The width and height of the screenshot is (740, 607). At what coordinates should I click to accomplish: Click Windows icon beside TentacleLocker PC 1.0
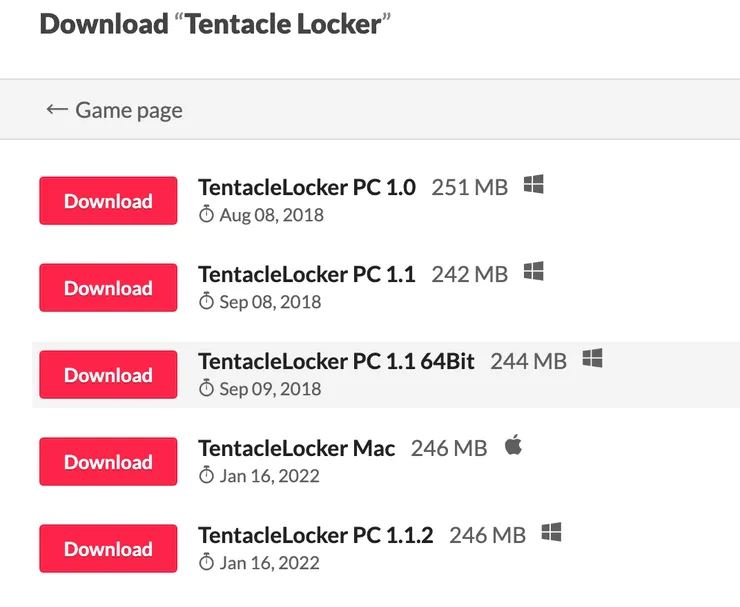point(533,185)
